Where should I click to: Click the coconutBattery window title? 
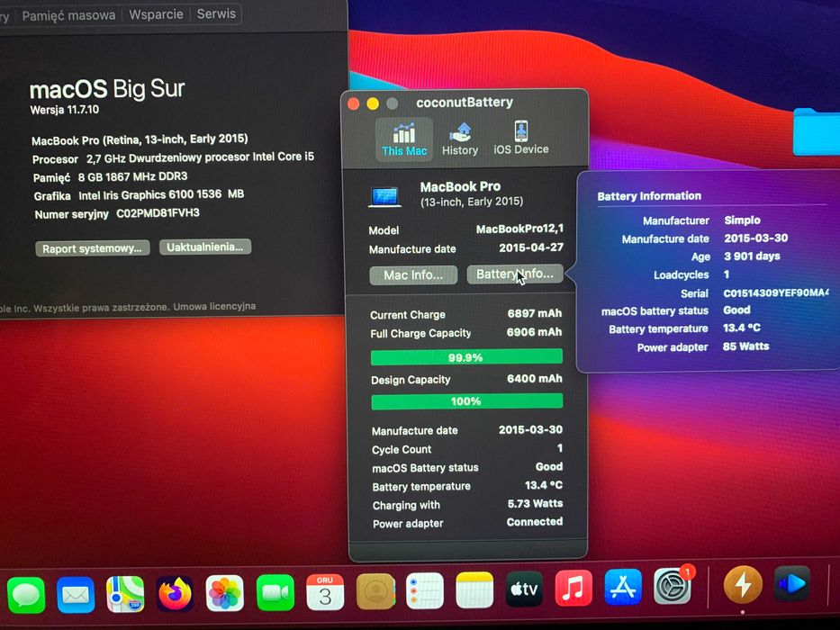pyautogui.click(x=465, y=102)
